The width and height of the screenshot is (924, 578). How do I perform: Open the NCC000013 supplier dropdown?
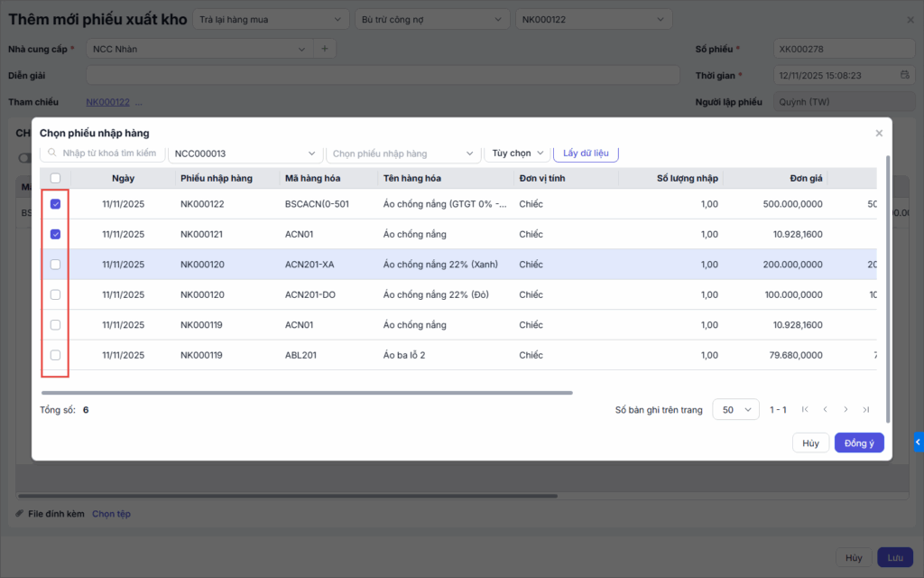coord(245,154)
